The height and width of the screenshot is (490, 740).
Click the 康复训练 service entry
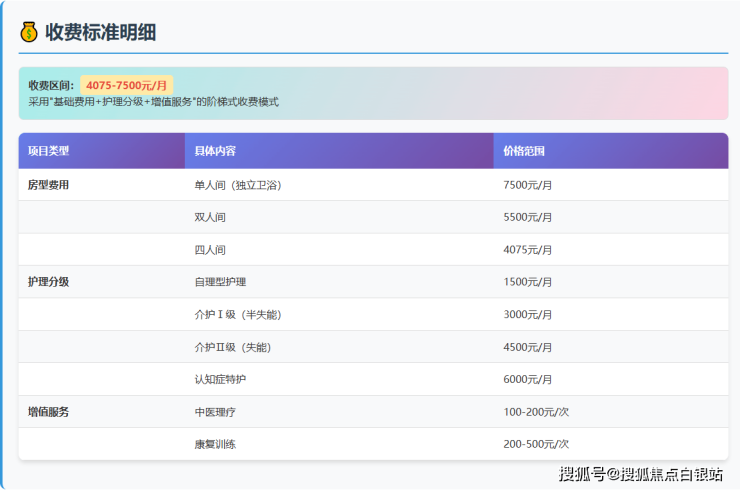coord(215,444)
